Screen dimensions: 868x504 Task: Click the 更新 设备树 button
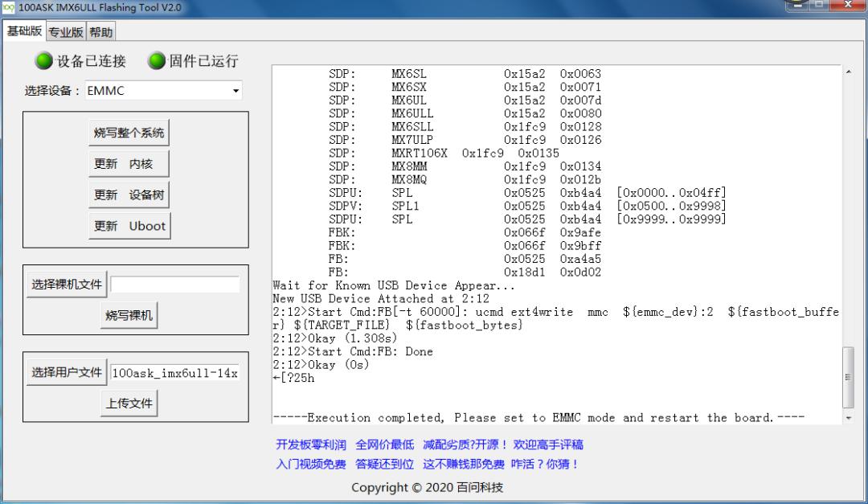coord(129,195)
